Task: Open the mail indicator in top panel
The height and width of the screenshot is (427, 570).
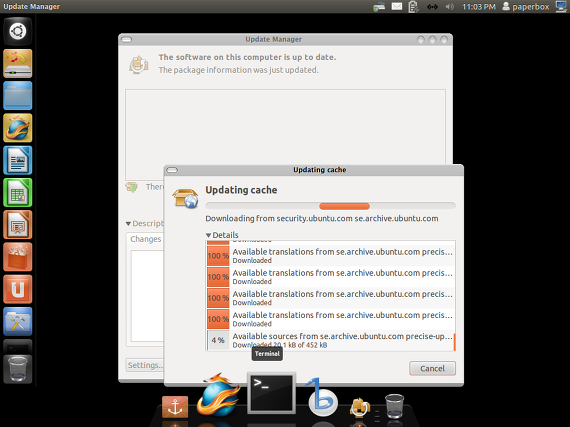Action: pos(397,7)
